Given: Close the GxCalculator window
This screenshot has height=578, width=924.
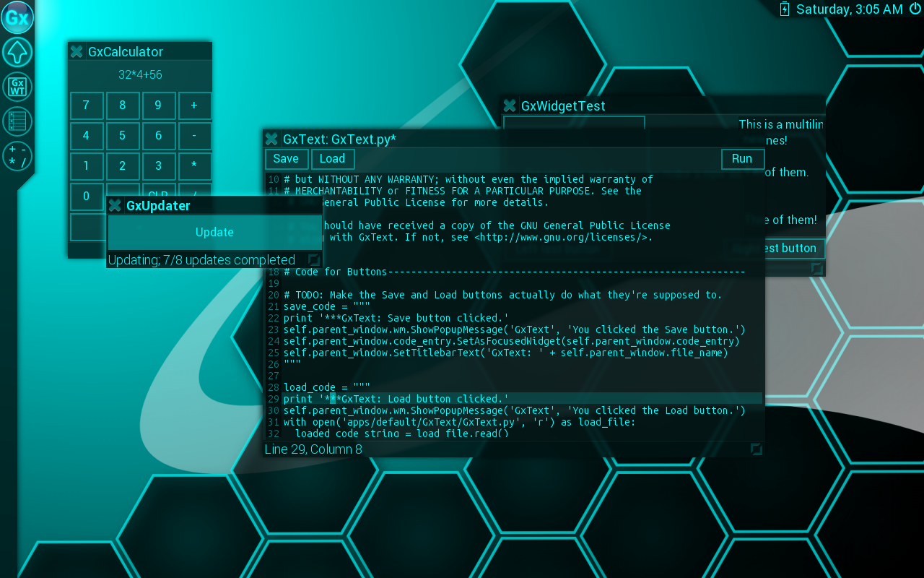Looking at the screenshot, I should pyautogui.click(x=77, y=51).
